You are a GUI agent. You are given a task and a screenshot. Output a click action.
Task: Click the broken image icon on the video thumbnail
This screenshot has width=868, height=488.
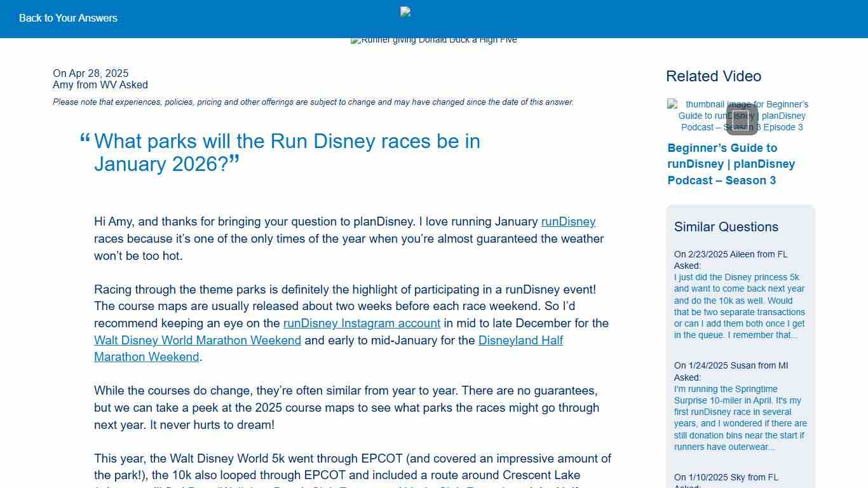[x=673, y=104]
